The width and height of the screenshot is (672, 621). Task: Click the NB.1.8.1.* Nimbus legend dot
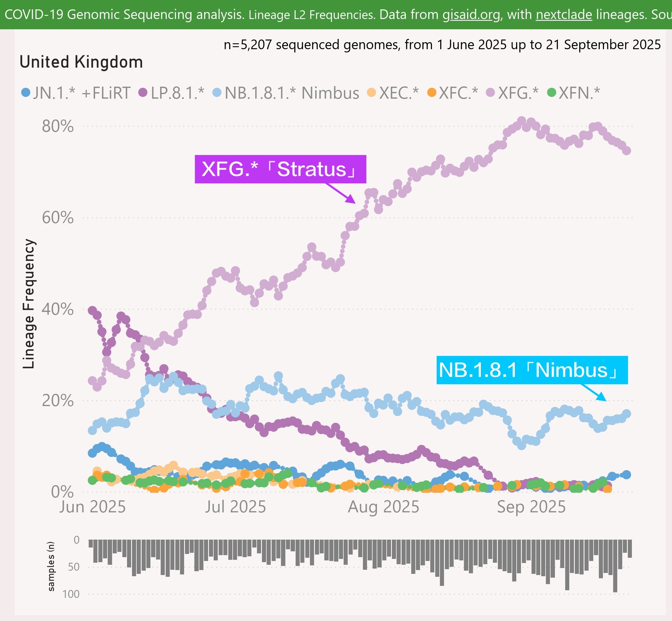point(217,93)
